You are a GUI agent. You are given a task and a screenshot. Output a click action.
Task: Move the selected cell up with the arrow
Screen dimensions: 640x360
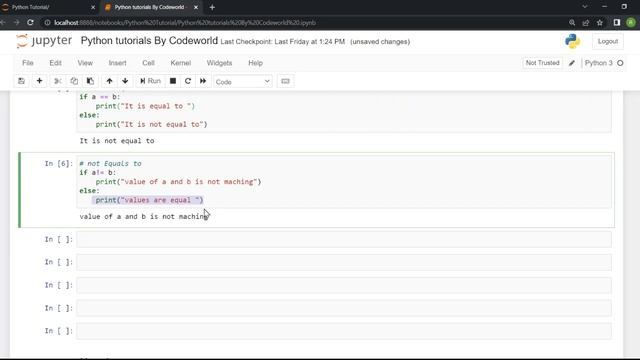(109, 81)
